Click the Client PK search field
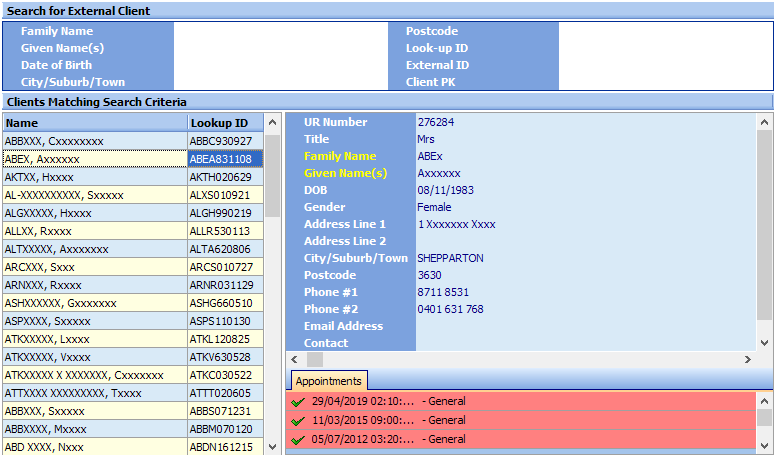This screenshot has width=776, height=457. tap(666, 82)
